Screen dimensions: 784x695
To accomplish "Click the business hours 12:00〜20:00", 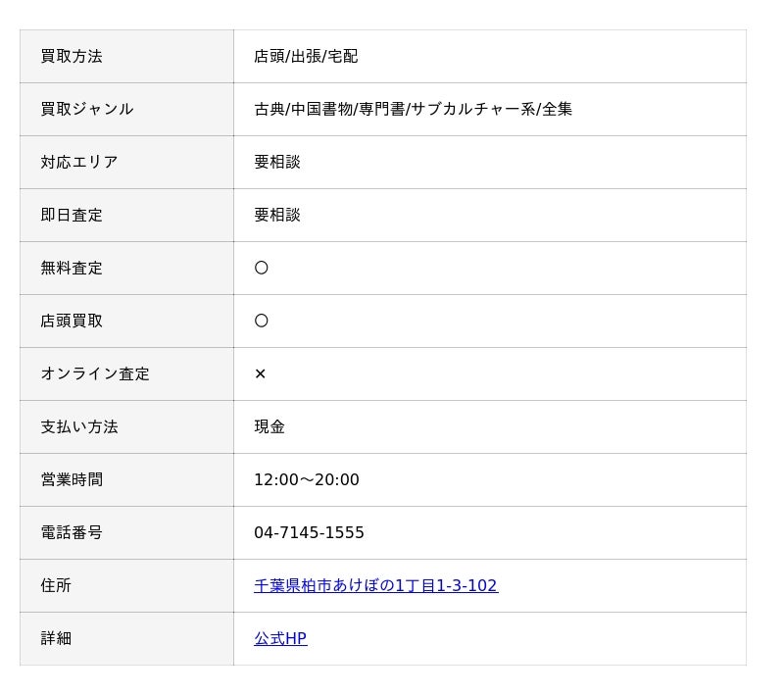I will point(306,479).
